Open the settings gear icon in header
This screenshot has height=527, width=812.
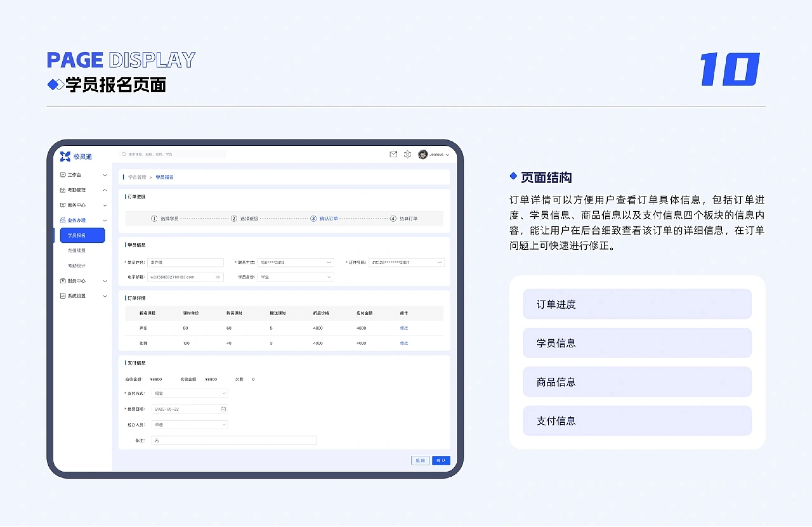[407, 154]
